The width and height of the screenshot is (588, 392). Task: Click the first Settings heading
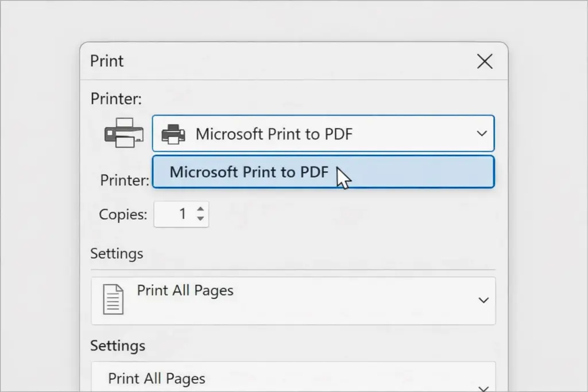(117, 254)
